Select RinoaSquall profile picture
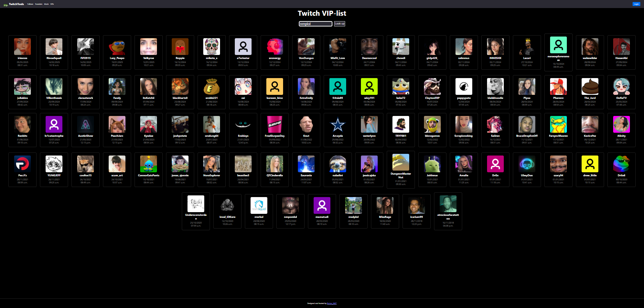 point(54,47)
